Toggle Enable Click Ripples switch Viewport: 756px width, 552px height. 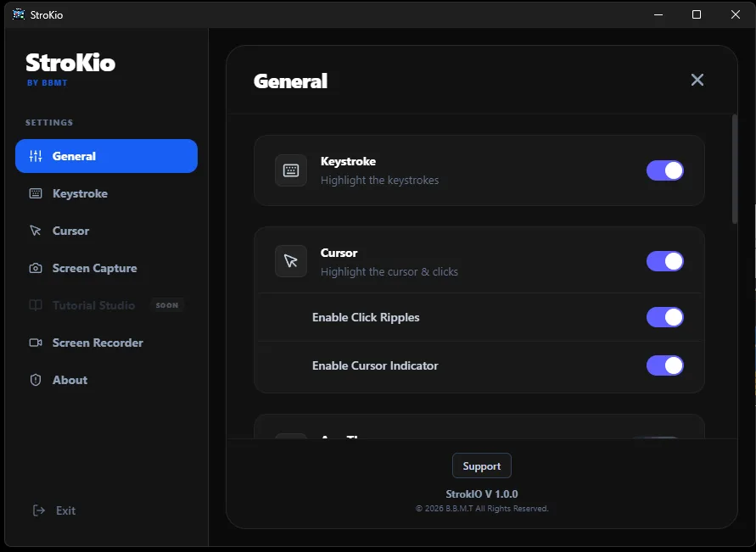tap(665, 317)
